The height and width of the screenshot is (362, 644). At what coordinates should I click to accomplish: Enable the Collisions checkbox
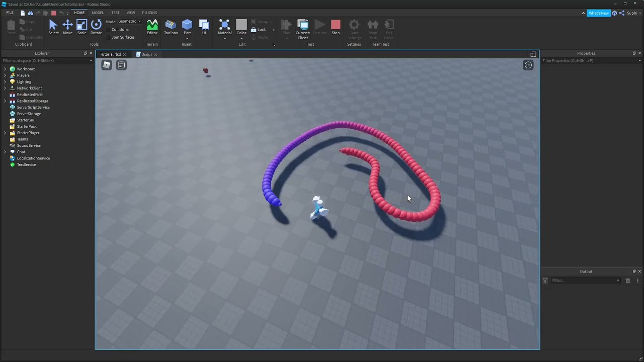tap(108, 30)
